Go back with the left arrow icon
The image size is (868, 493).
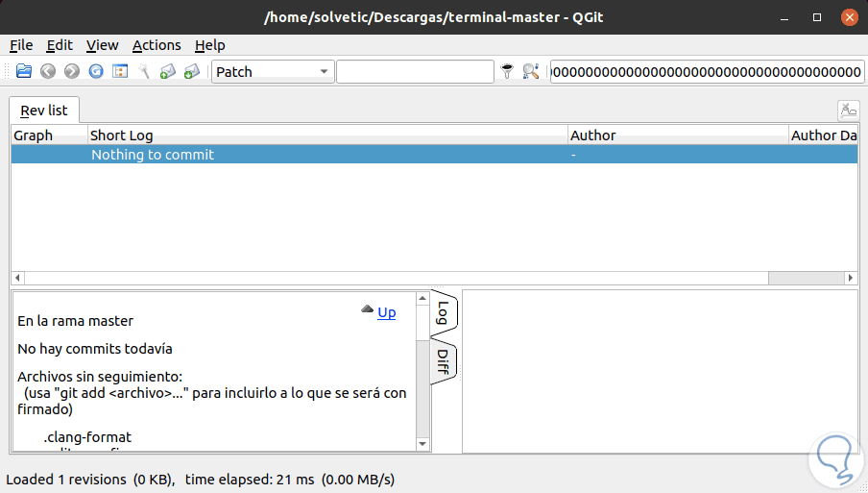(x=48, y=71)
